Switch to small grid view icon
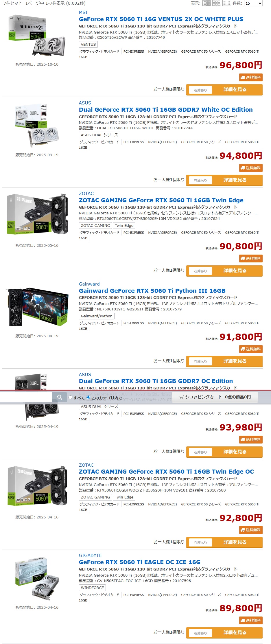Screen dimensions: 271x644 point(226,3)
